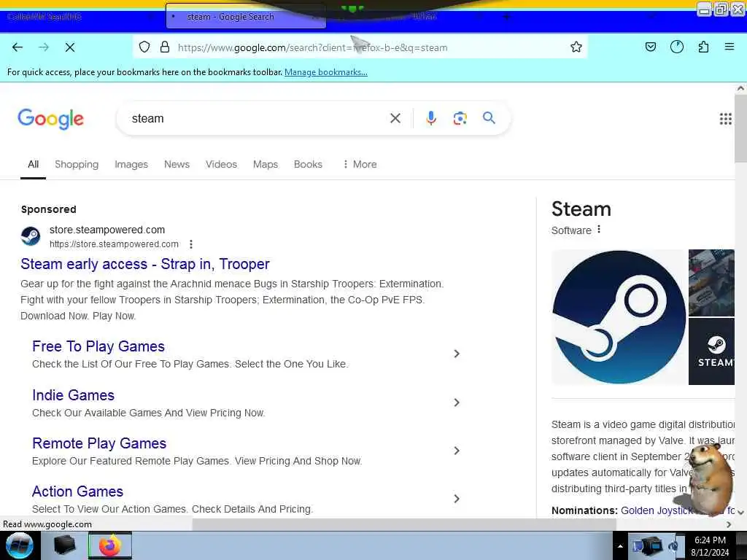Click the https://store.steampowered.com URL text
Screen dimensions: 747x560
pos(114,244)
